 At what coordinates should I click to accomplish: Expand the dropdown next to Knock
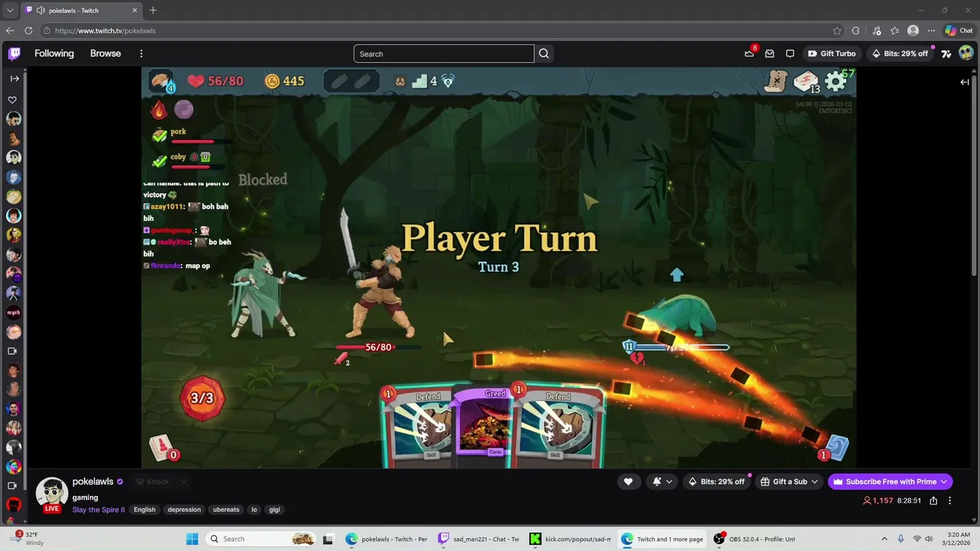[x=184, y=481]
